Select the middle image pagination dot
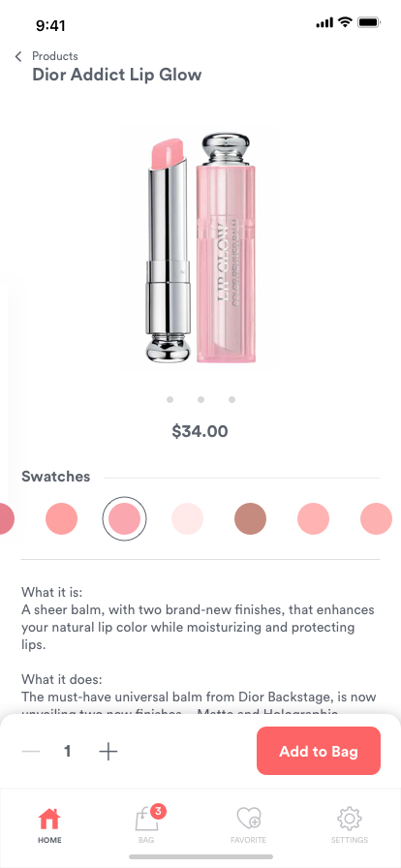Screen dimensions: 401x868 (x=201, y=400)
